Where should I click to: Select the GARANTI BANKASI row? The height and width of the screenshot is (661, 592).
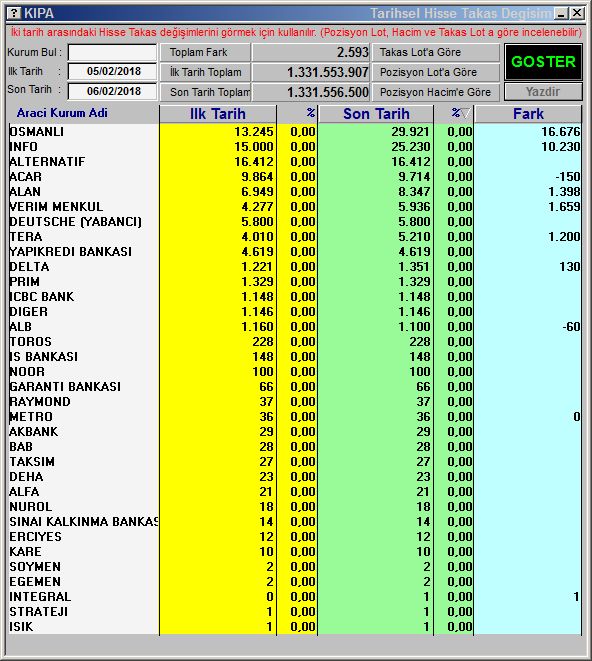pyautogui.click(x=295, y=387)
